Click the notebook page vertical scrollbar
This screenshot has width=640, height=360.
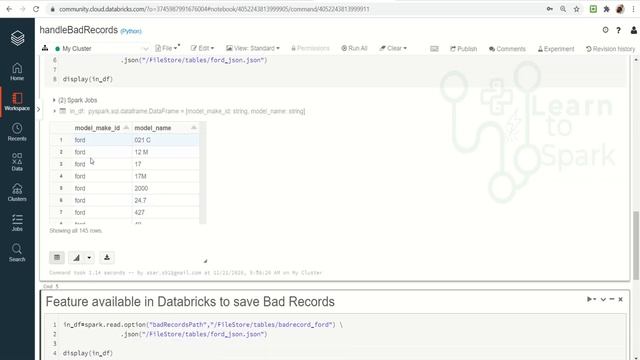click(636, 246)
